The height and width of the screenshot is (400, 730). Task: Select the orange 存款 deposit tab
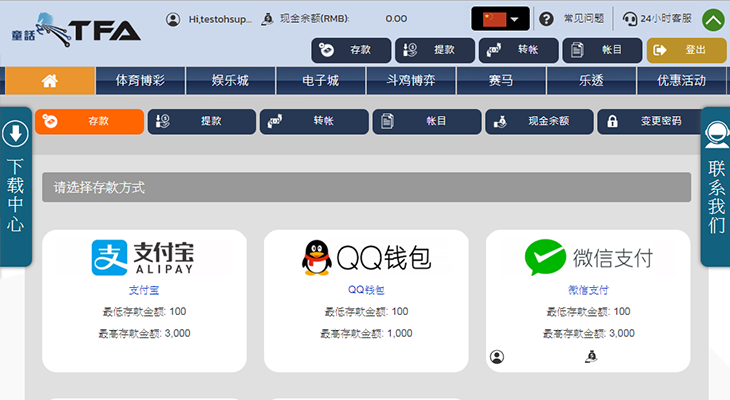(x=89, y=122)
